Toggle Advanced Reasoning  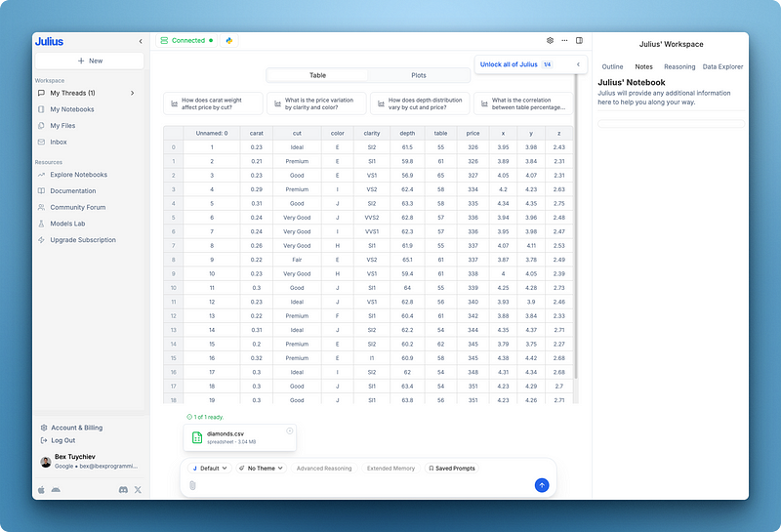tap(324, 469)
